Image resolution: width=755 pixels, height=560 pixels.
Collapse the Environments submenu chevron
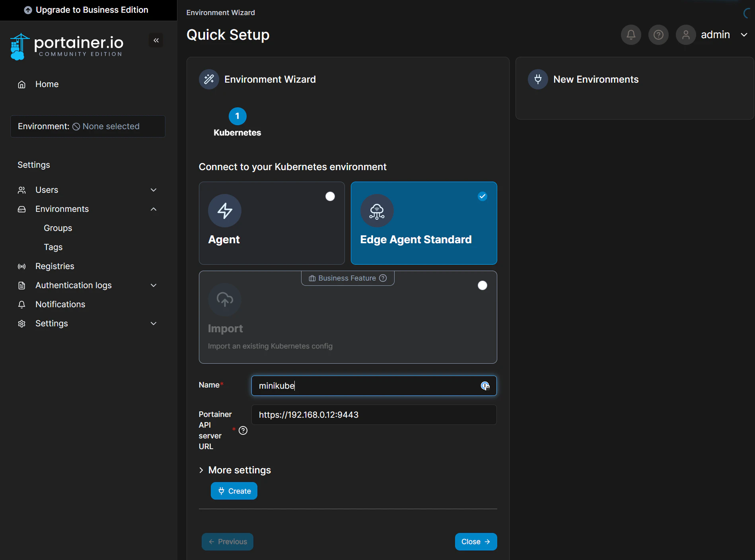tap(154, 209)
